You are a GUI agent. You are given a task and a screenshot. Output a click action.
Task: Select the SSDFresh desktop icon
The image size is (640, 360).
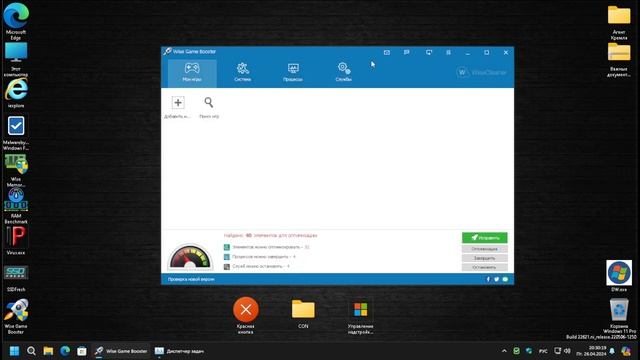pos(16,278)
